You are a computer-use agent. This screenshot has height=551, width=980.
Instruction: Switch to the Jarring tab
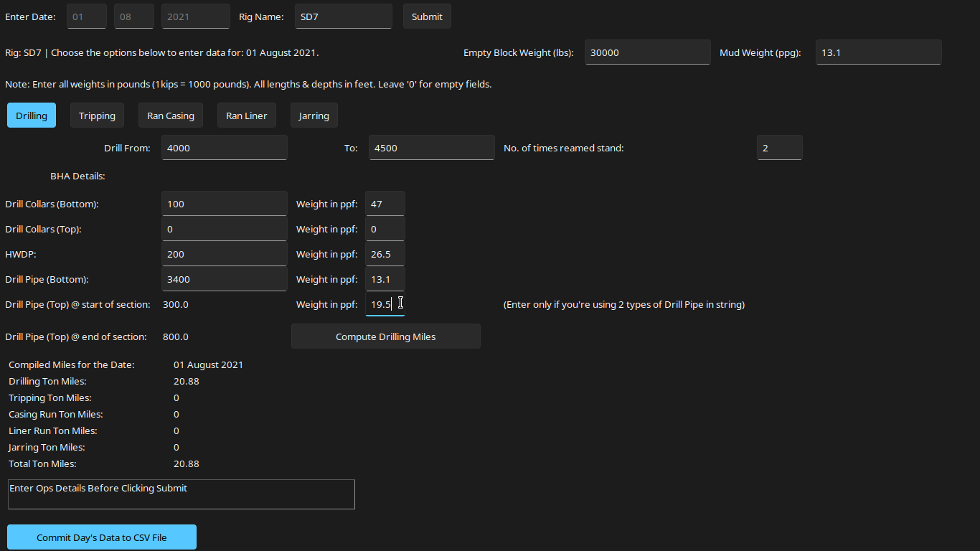314,115
